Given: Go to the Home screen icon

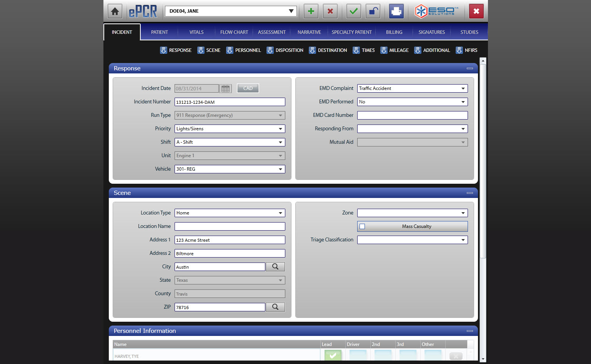Looking at the screenshot, I should (115, 11).
